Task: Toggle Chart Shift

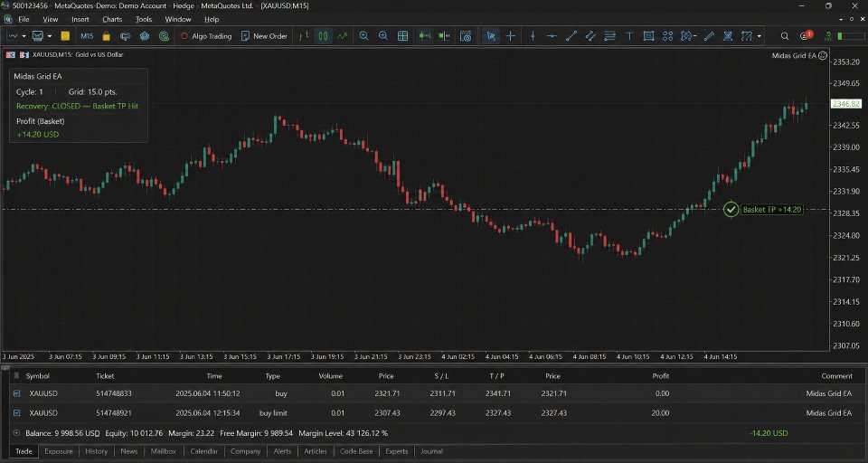Action: [444, 36]
